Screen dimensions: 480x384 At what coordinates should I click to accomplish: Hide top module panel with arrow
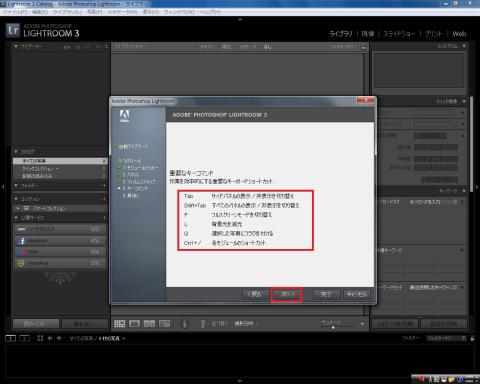[x=240, y=19]
